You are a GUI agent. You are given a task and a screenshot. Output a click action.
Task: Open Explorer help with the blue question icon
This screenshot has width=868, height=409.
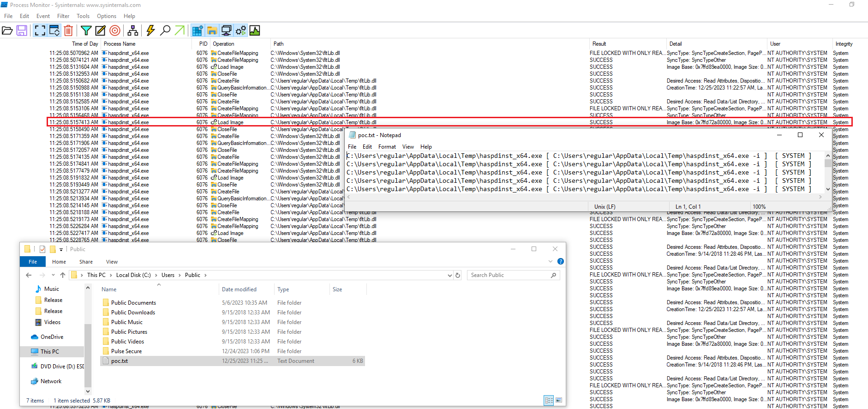coord(561,261)
